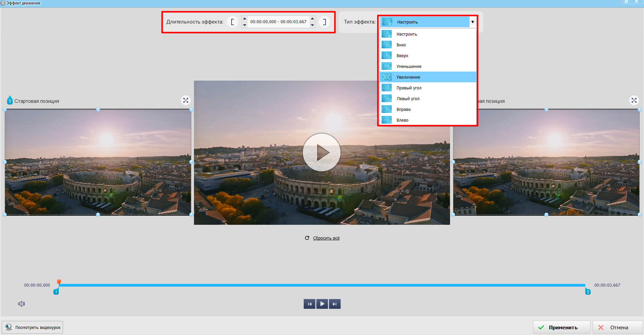Click the right bracket set-end icon

point(324,22)
